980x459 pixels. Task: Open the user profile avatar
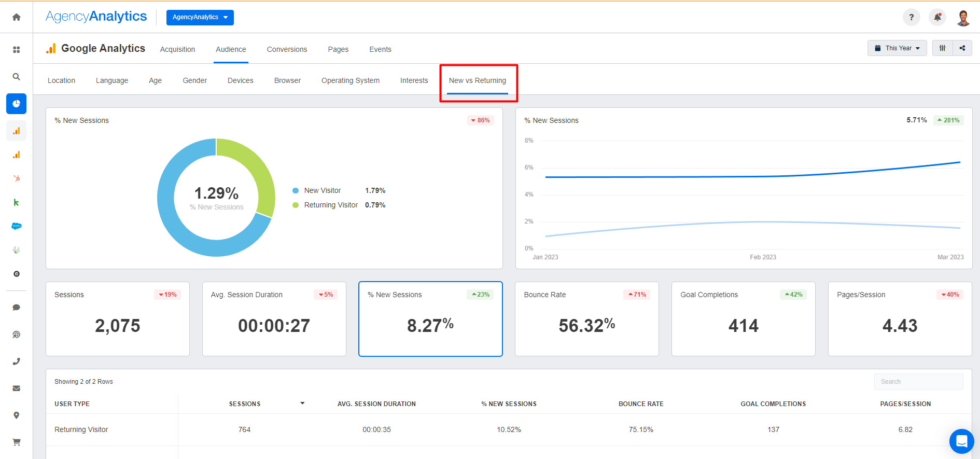click(x=963, y=17)
